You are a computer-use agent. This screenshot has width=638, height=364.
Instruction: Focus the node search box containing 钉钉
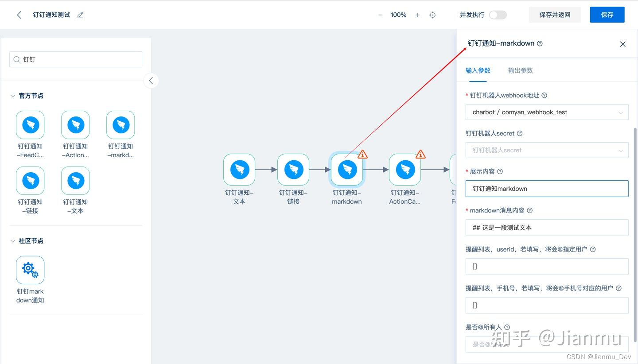coord(76,59)
